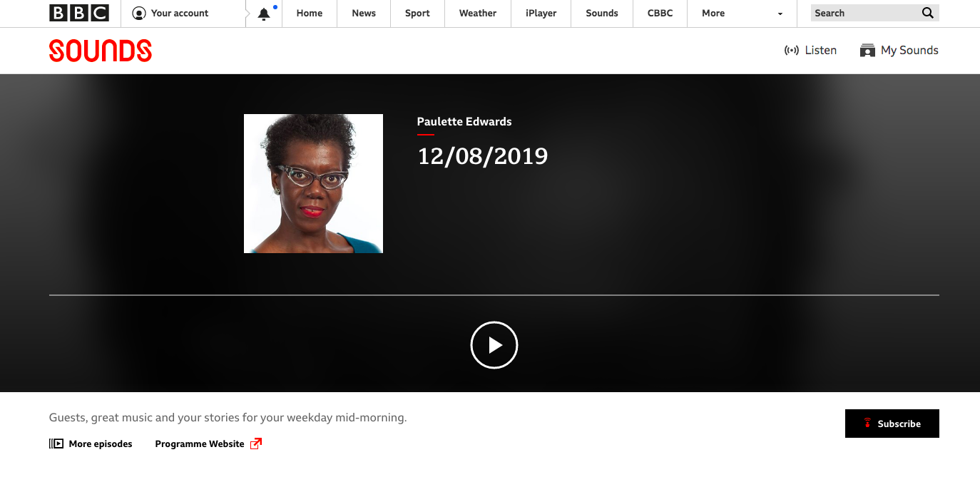Click the red Sounds logo
Screen dimensions: 980x477
coord(101,51)
